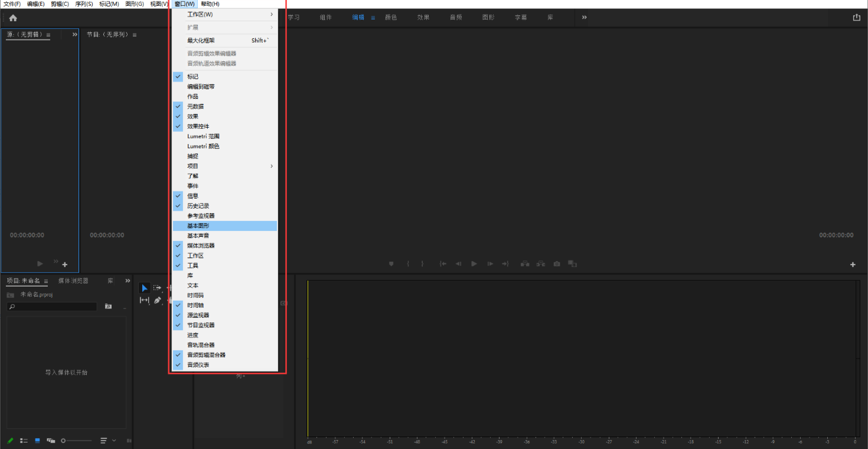This screenshot has height=449, width=868.
Task: Open the 文件(F) menu
Action: [x=12, y=4]
